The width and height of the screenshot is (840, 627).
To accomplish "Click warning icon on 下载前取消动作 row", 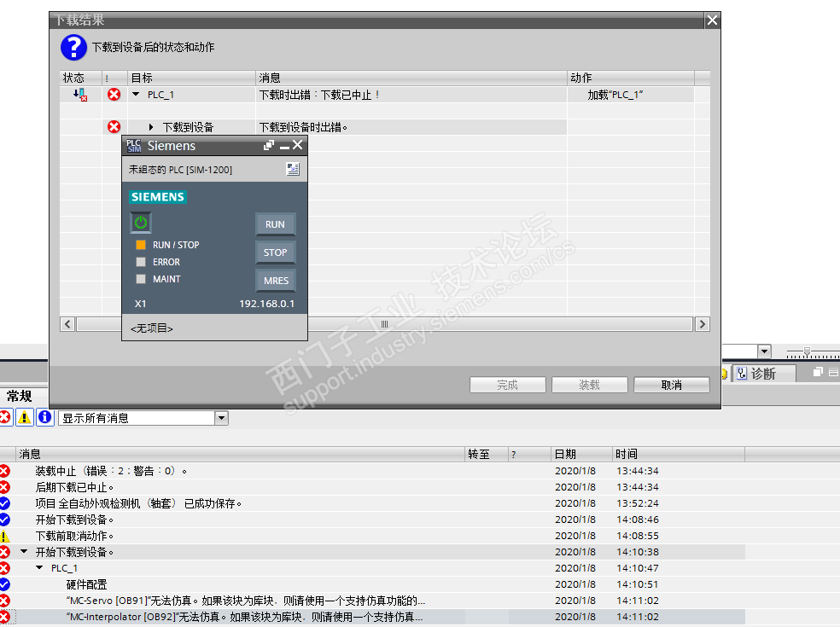I will [4, 536].
